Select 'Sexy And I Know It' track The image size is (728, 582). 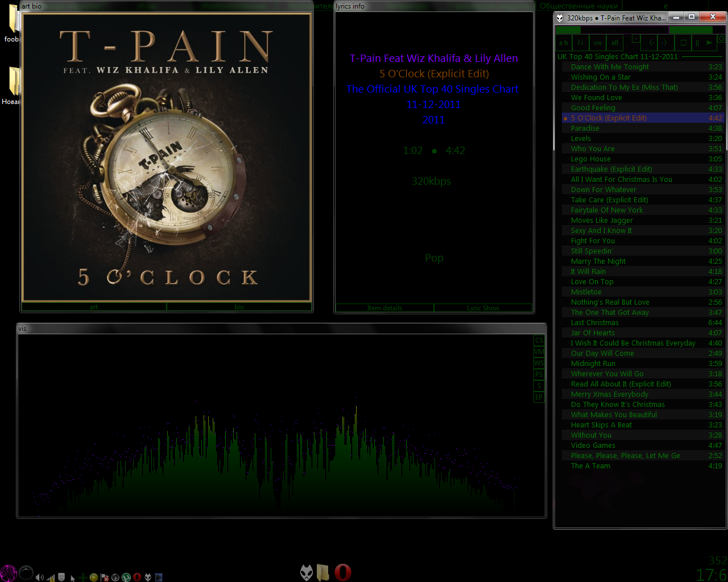coord(642,230)
